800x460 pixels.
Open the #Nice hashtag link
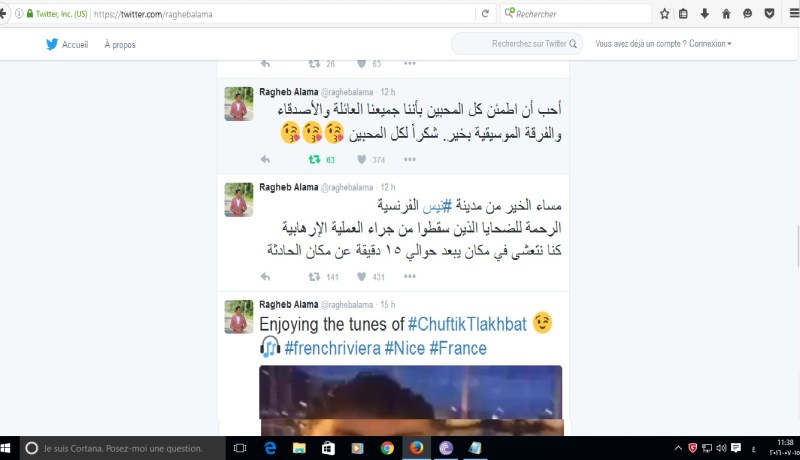[405, 348]
